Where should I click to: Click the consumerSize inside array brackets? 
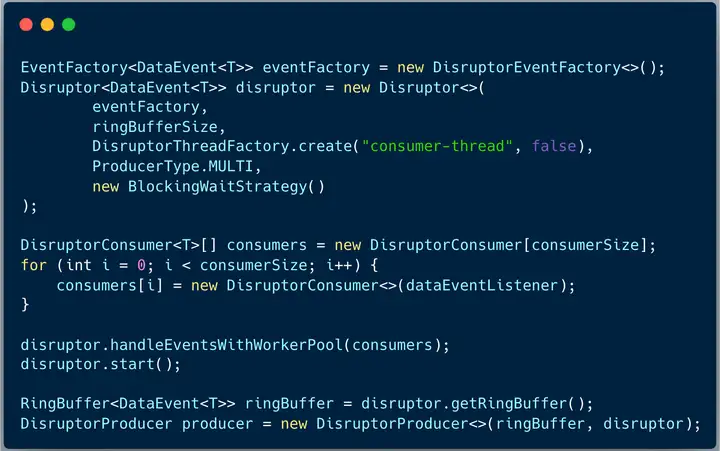(585, 245)
